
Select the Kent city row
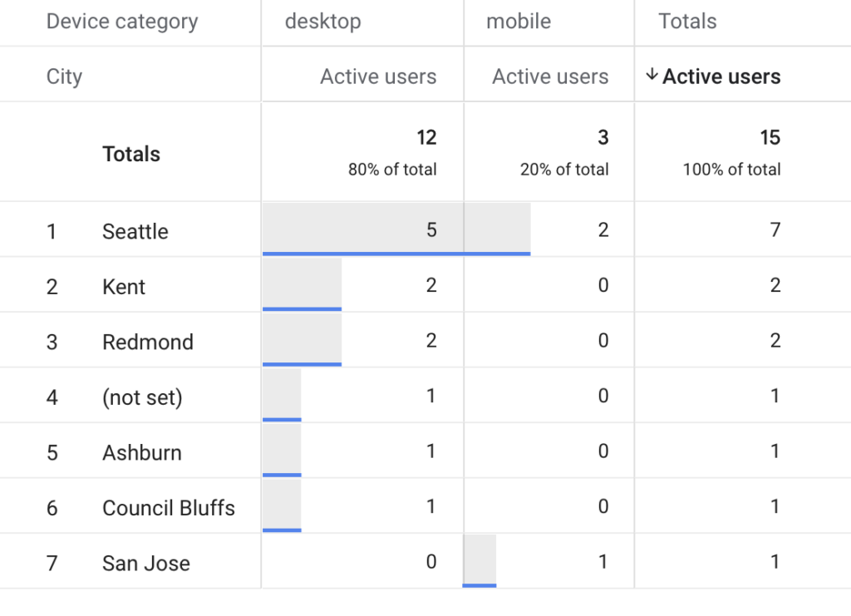[124, 287]
